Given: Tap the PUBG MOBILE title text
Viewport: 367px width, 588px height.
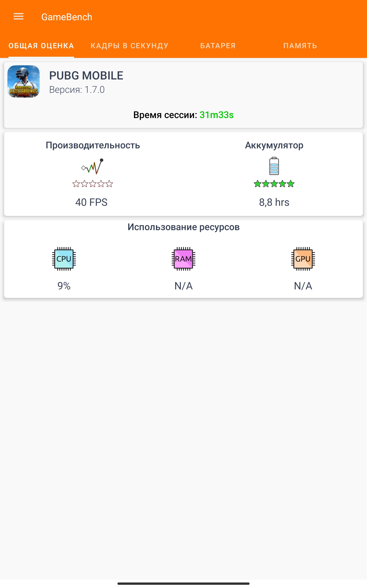Looking at the screenshot, I should click(x=86, y=76).
